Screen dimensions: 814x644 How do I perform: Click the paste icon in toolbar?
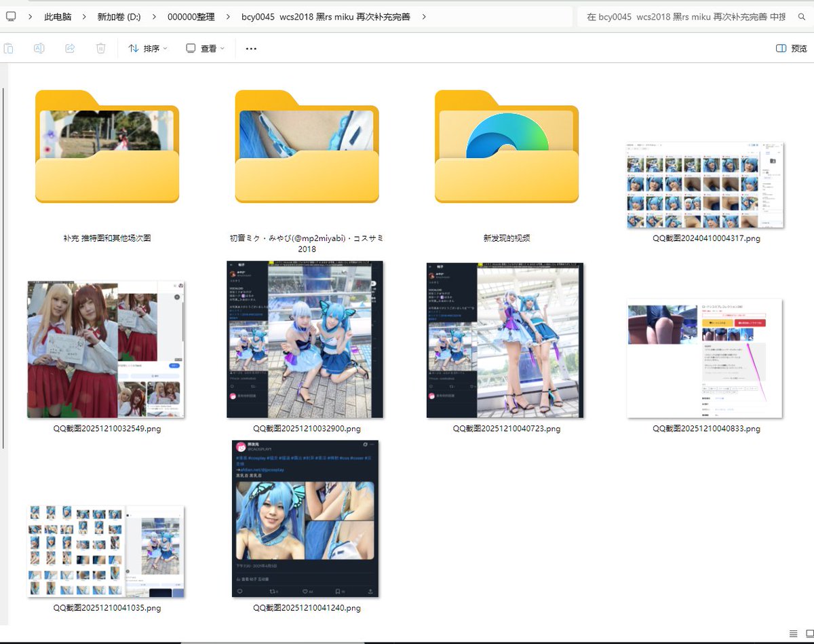[x=9, y=48]
